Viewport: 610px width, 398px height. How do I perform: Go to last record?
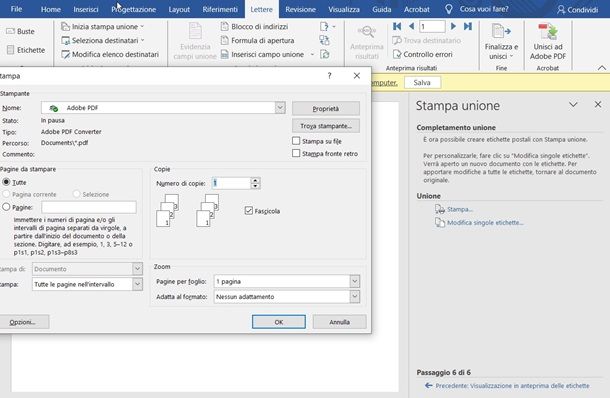point(468,26)
